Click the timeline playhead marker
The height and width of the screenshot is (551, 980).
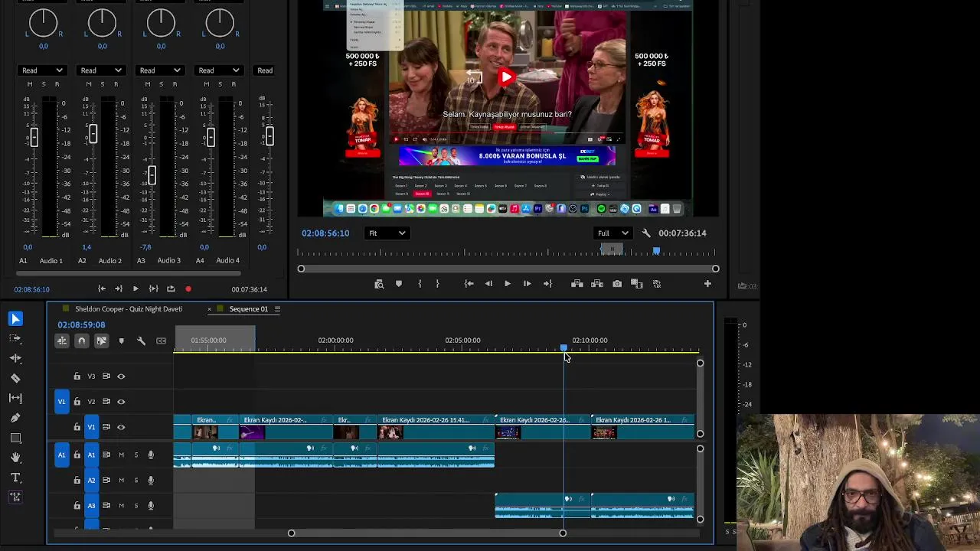(x=564, y=348)
